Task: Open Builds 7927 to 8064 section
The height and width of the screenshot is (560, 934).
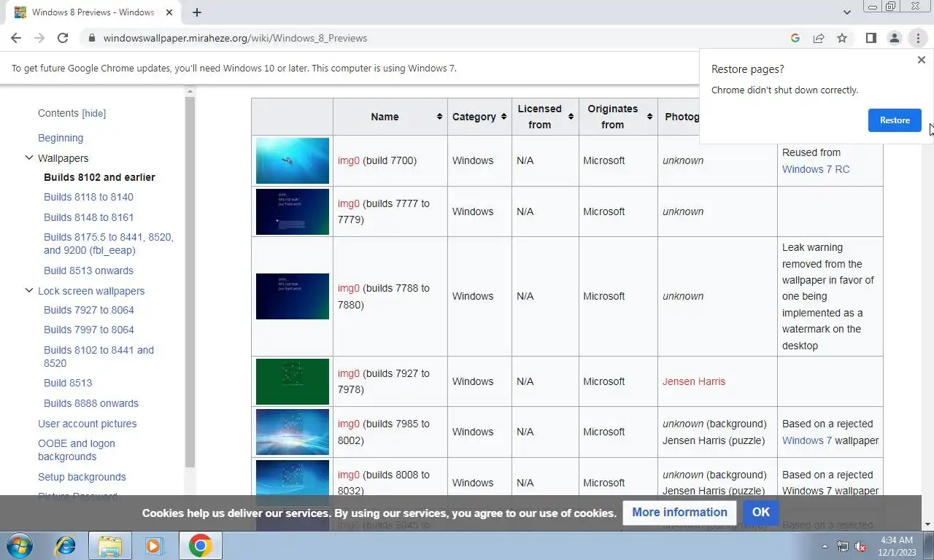Action: [x=88, y=310]
